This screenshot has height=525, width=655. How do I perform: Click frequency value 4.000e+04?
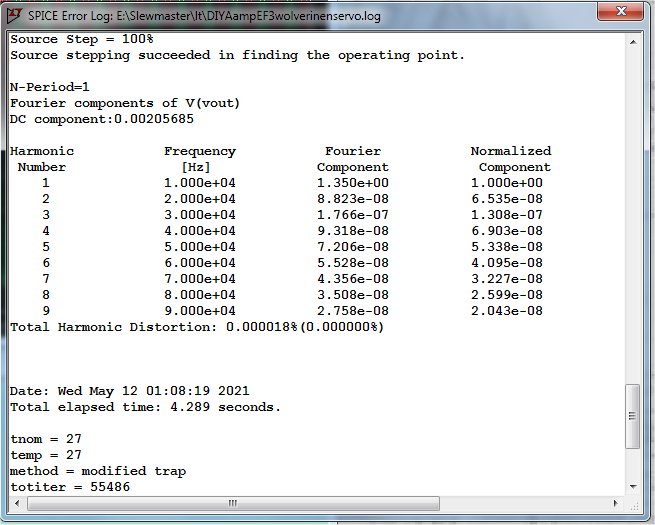(200, 231)
